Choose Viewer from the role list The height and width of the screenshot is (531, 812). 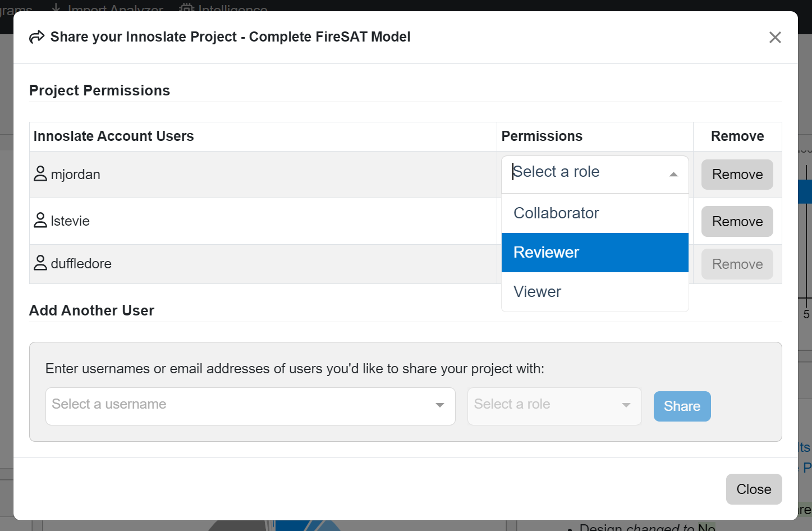pos(595,292)
